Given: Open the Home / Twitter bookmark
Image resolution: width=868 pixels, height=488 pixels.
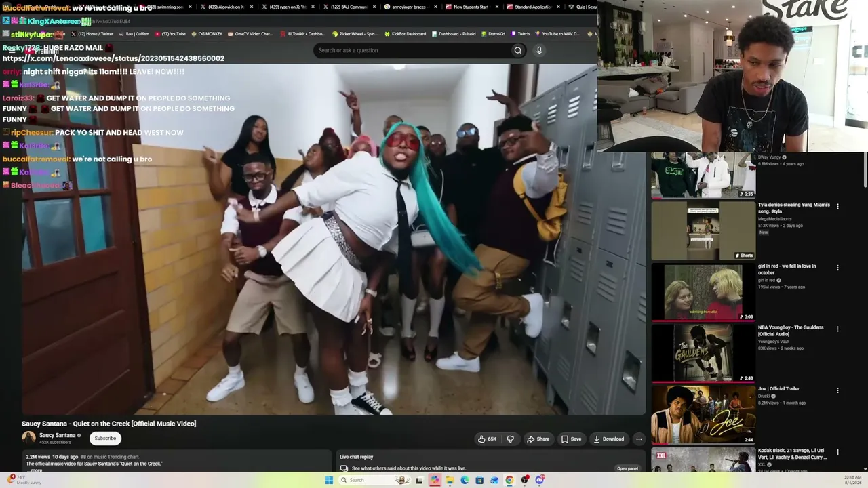Looking at the screenshot, I should (x=92, y=33).
